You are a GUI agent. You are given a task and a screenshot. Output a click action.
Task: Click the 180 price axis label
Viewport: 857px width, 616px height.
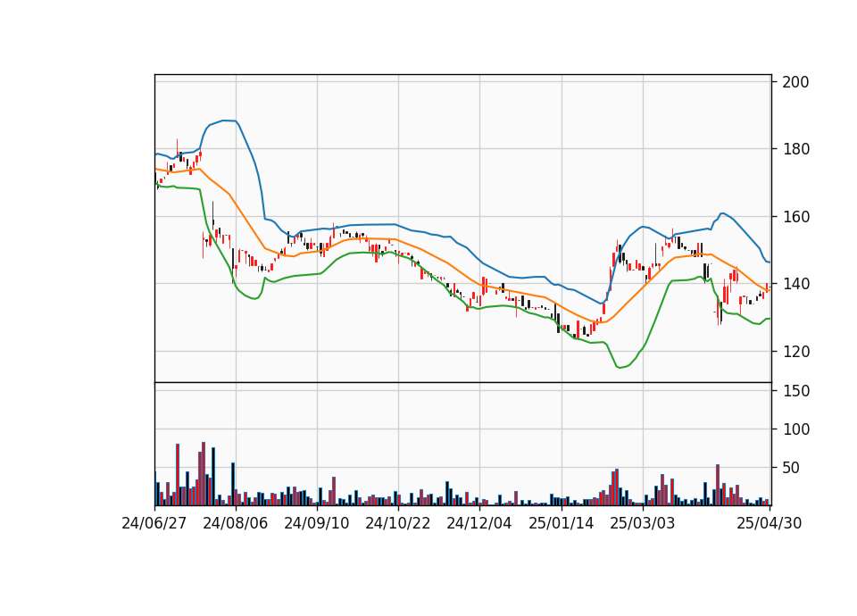pyautogui.click(x=795, y=149)
